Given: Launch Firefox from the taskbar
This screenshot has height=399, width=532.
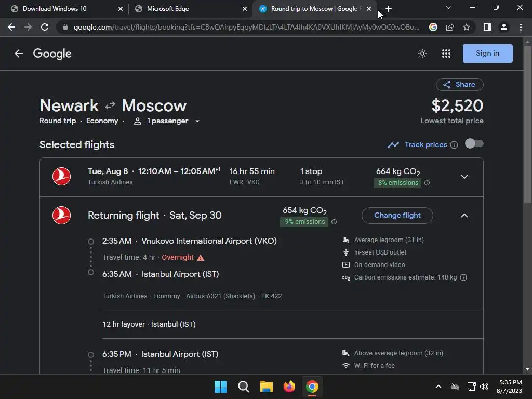Looking at the screenshot, I should pyautogui.click(x=289, y=387).
